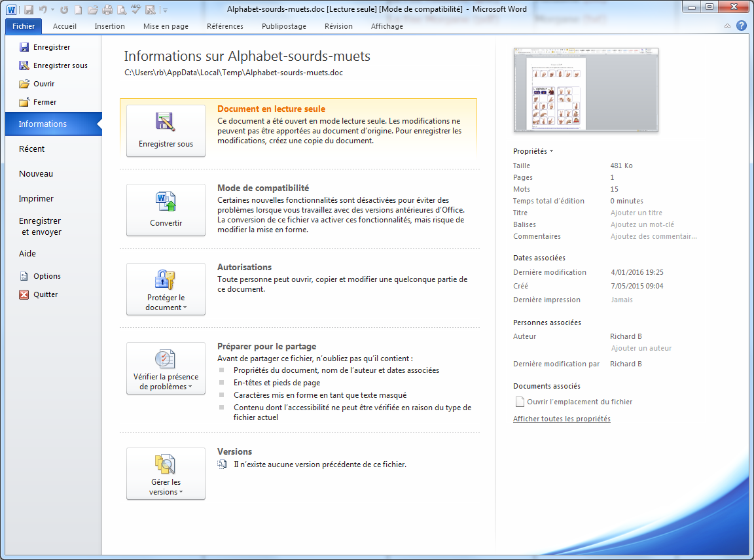Open Customize Quick Access Toolbar dropdown

tap(164, 10)
